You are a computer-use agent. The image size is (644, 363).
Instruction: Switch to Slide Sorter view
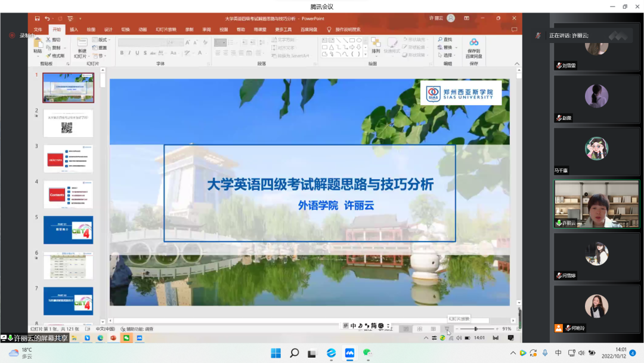point(419,329)
